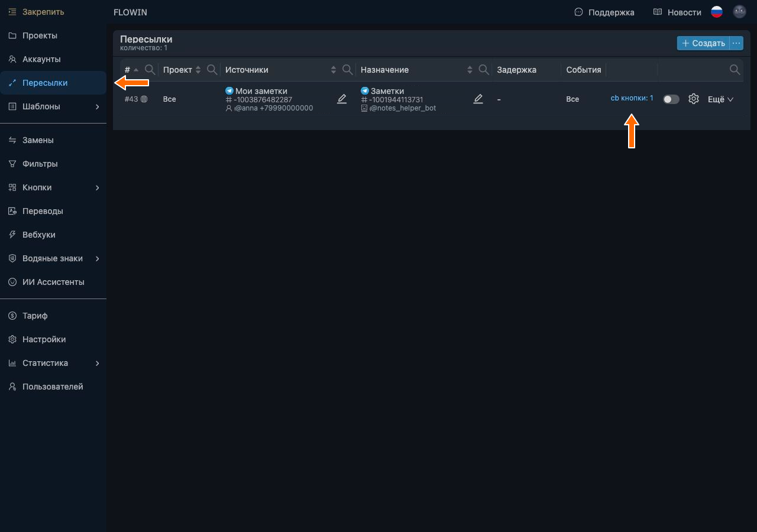Screen dimensions: 757x532
Task: Edit sources with pencil icon beside Мои заметки
Action: [x=342, y=99]
